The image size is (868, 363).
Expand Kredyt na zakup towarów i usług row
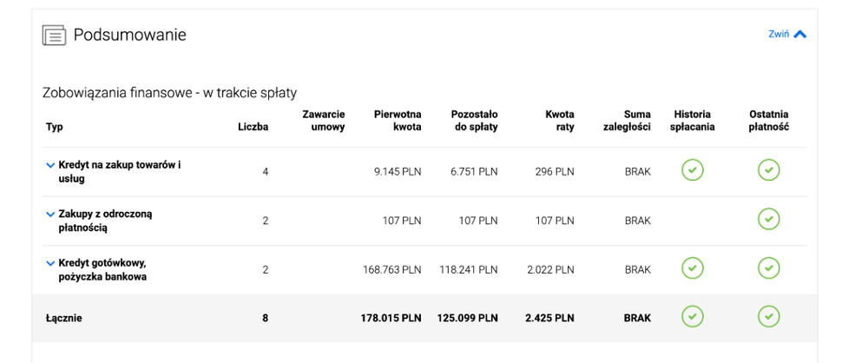50,165
